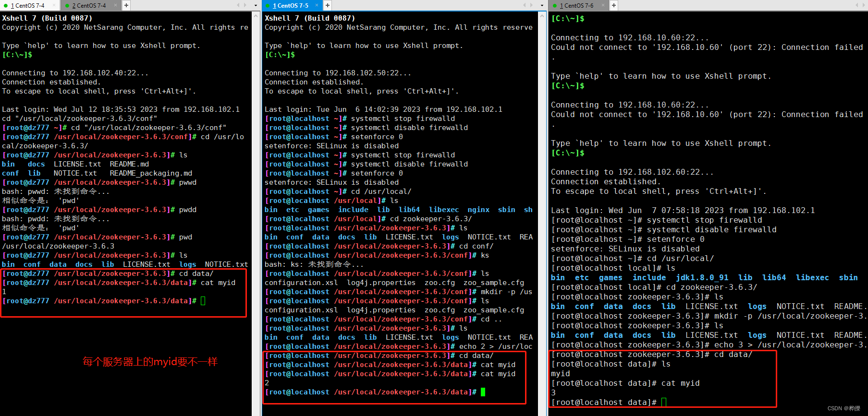This screenshot has height=416, width=868.
Task: Click previous-tab arrow in CentOS 7-5 pane
Action: pos(525,5)
